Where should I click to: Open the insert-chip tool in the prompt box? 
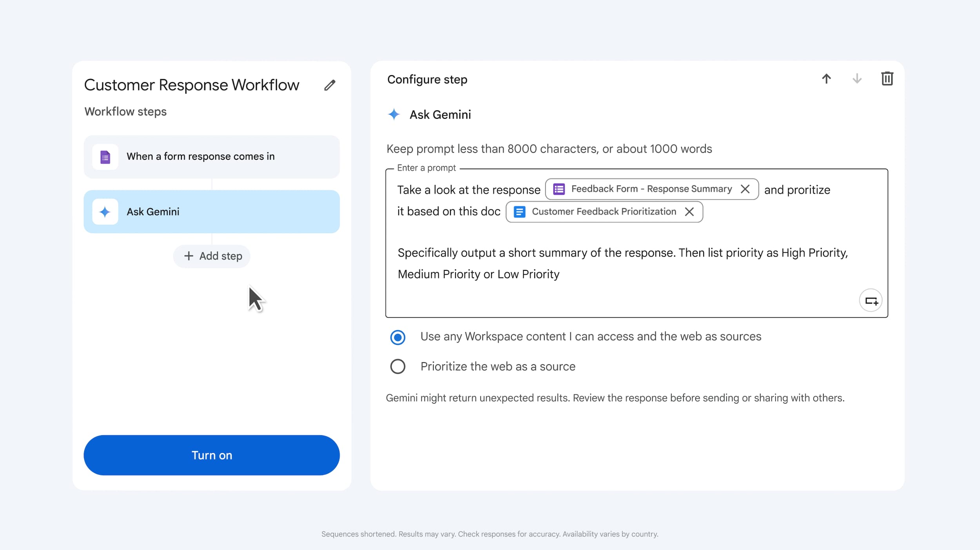pyautogui.click(x=871, y=300)
